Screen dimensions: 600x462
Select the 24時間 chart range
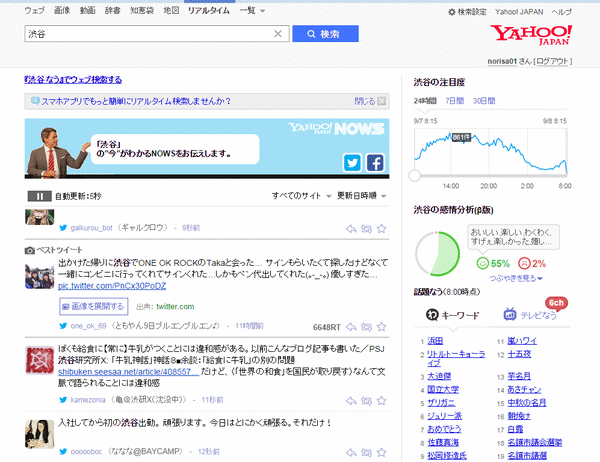[425, 101]
